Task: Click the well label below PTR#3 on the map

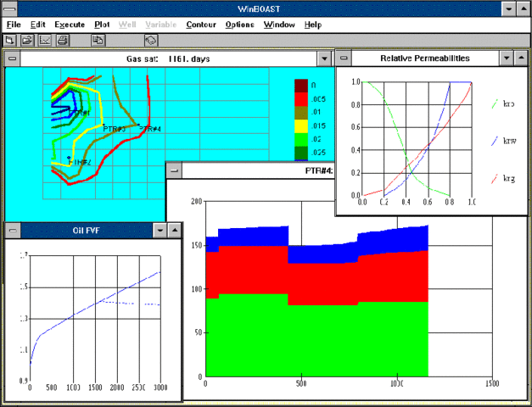Action: (80, 163)
